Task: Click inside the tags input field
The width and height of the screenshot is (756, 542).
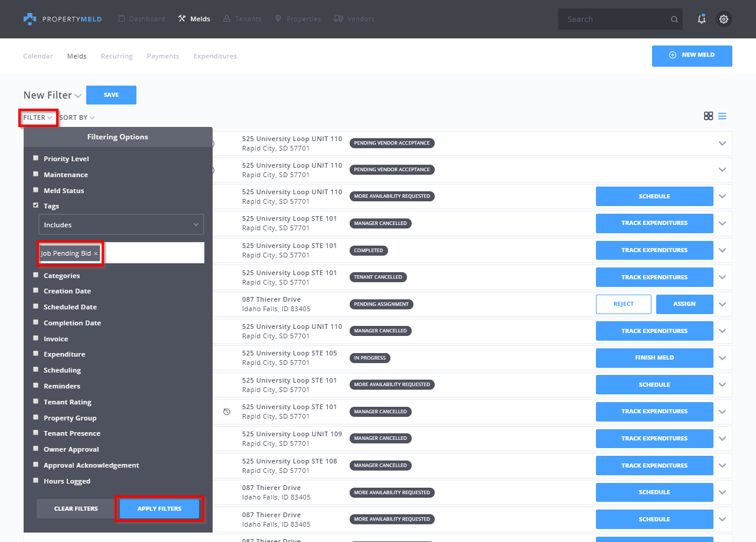Action: [154, 253]
